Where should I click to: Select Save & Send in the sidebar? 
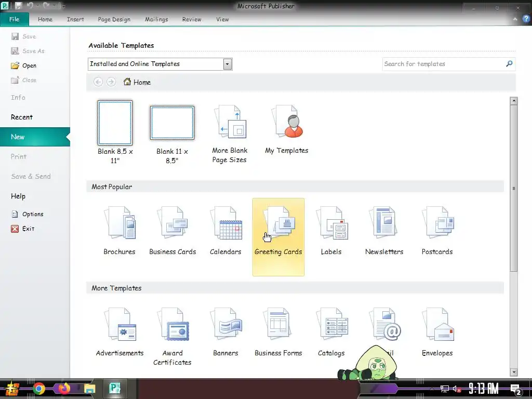click(31, 176)
